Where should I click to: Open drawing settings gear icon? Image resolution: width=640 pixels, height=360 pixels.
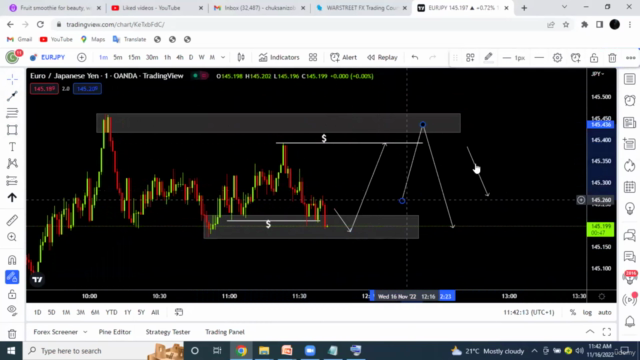[557, 58]
